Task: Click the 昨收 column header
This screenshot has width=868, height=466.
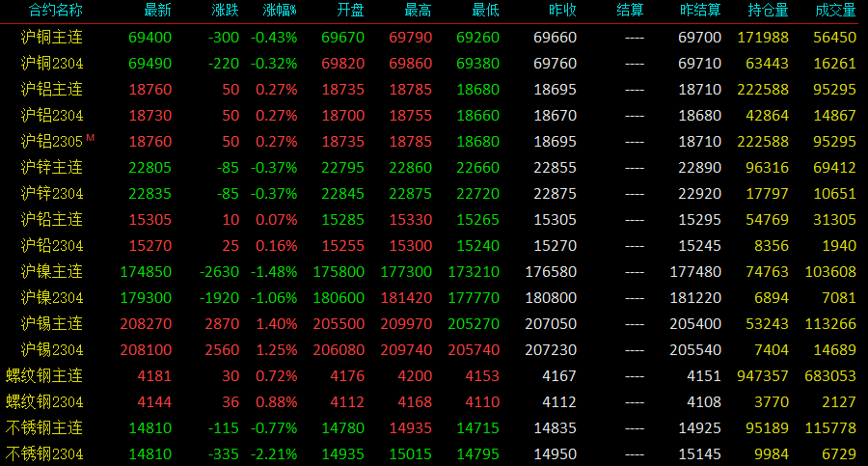Action: [562, 10]
